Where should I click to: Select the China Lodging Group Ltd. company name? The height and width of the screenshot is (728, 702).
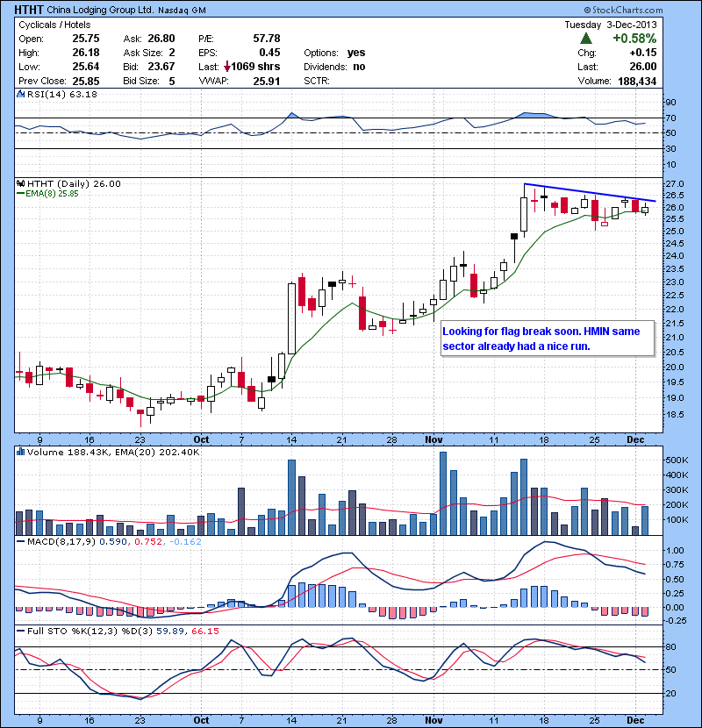(x=100, y=10)
